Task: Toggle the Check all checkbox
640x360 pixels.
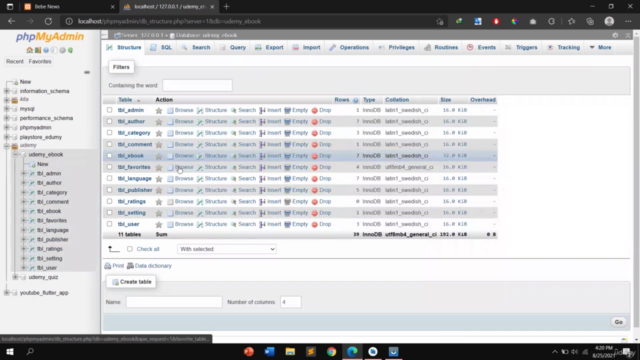Action: (130, 249)
